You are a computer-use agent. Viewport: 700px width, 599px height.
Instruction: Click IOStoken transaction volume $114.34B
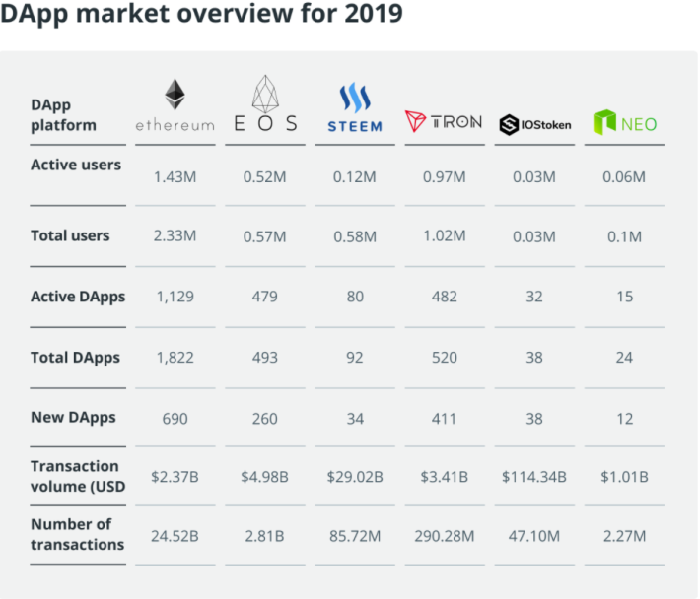pyautogui.click(x=534, y=477)
